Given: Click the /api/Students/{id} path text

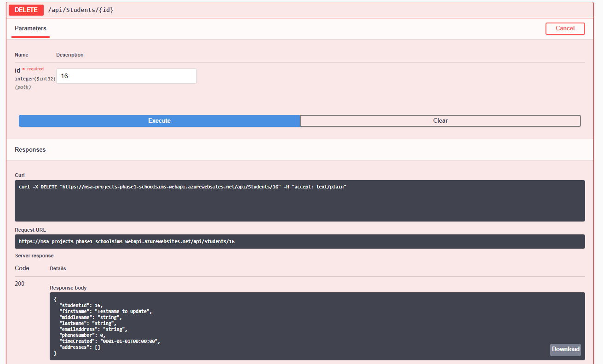Looking at the screenshot, I should pyautogui.click(x=80, y=10).
